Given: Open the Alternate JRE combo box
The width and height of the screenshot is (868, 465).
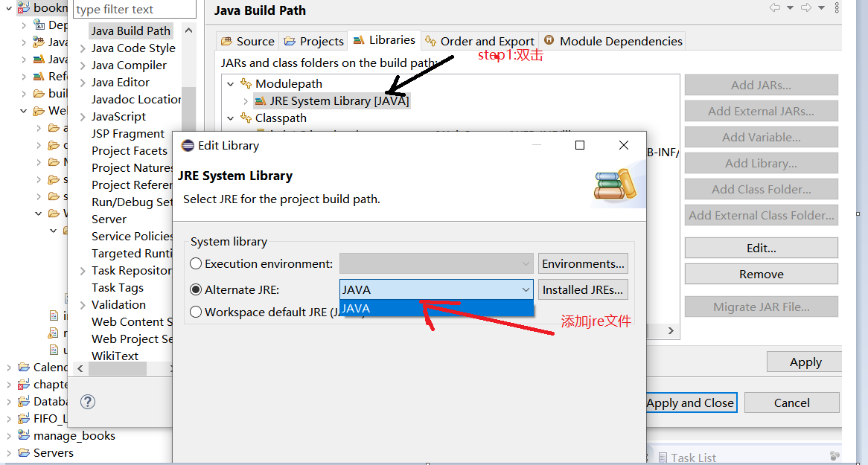Looking at the screenshot, I should [436, 289].
